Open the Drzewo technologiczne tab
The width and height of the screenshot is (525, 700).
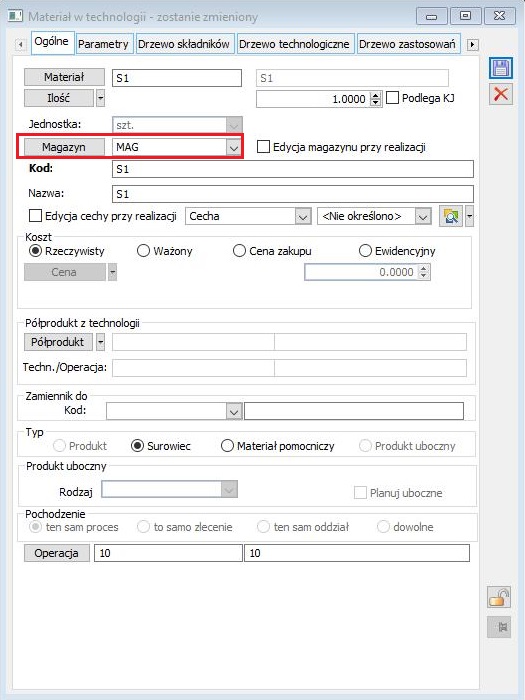click(295, 44)
